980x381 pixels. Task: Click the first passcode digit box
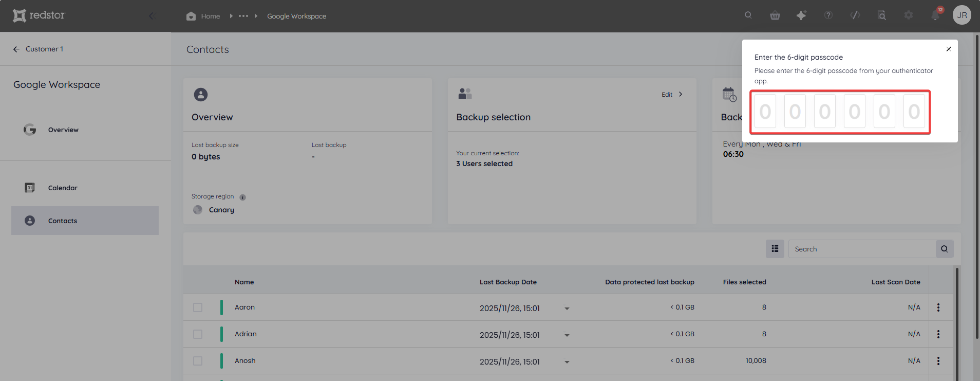(765, 111)
